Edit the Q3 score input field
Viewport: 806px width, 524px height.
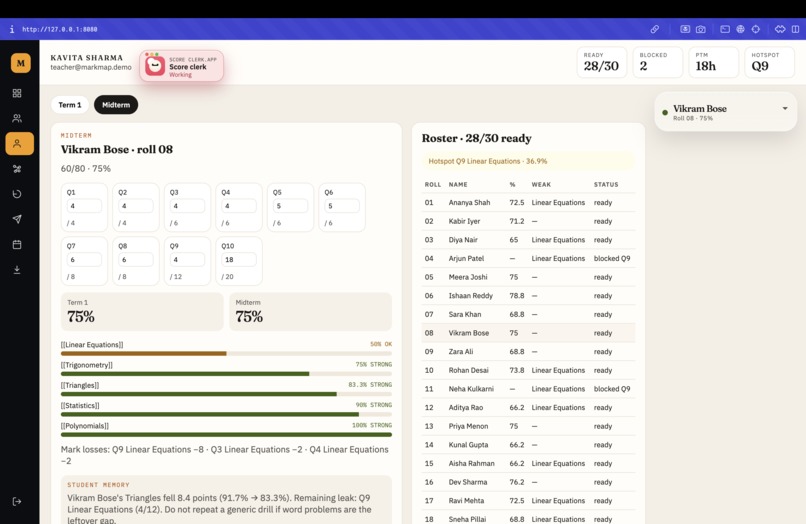(187, 206)
